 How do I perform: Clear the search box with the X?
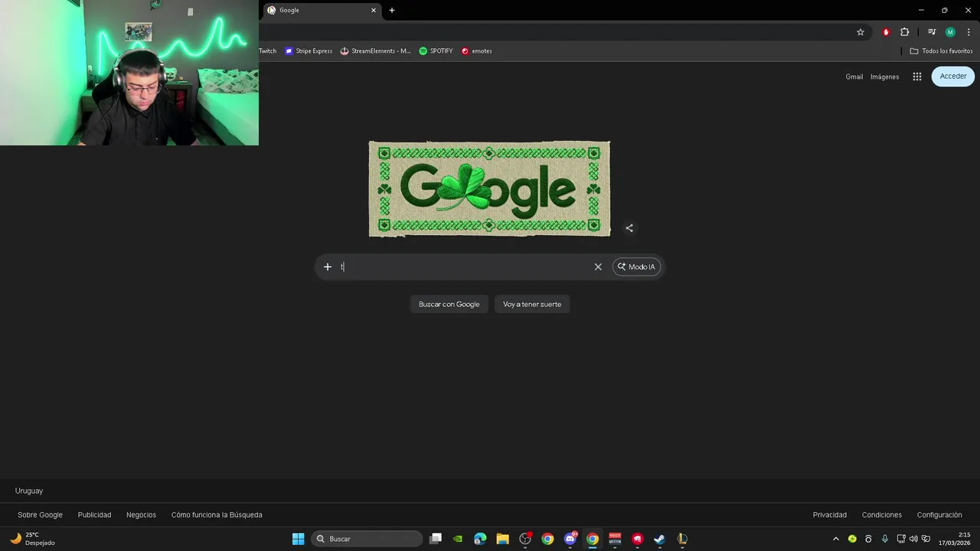(x=598, y=267)
